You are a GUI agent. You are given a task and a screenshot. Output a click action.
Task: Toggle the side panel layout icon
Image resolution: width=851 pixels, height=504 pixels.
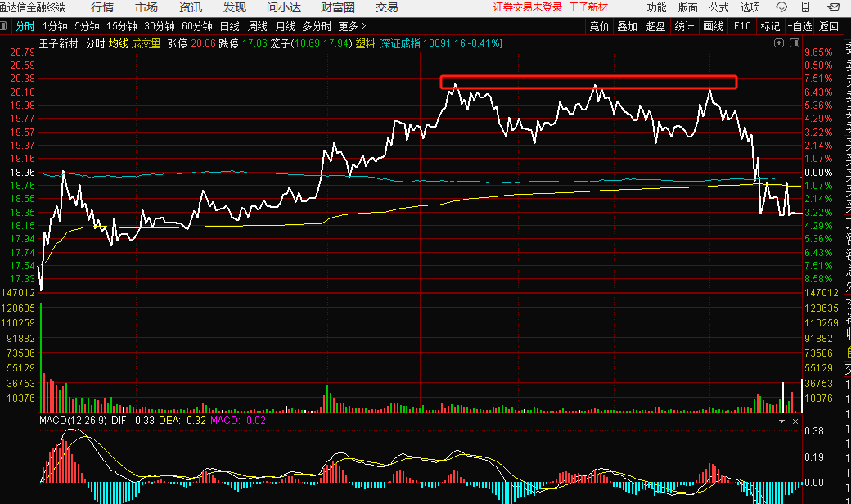pyautogui.click(x=795, y=43)
